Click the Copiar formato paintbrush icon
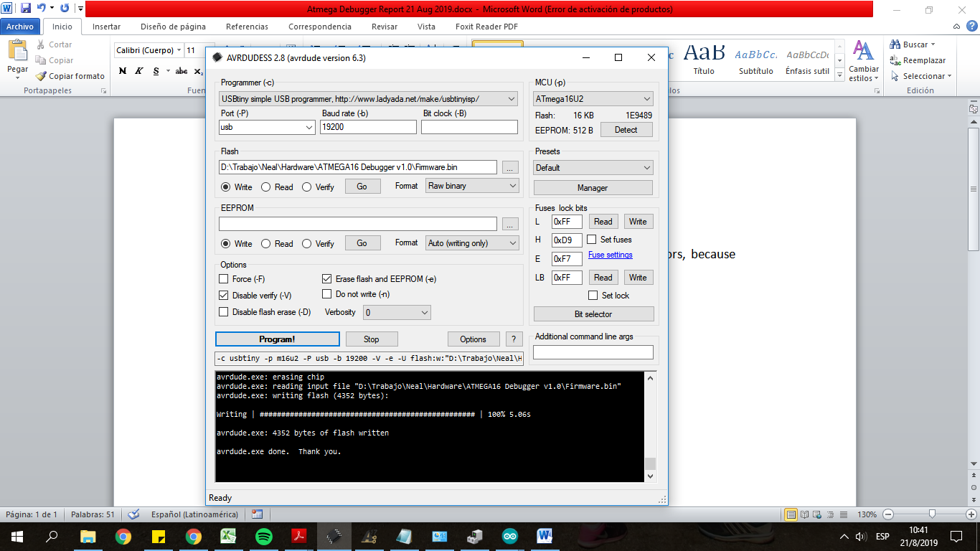This screenshot has height=551, width=980. 42,76
